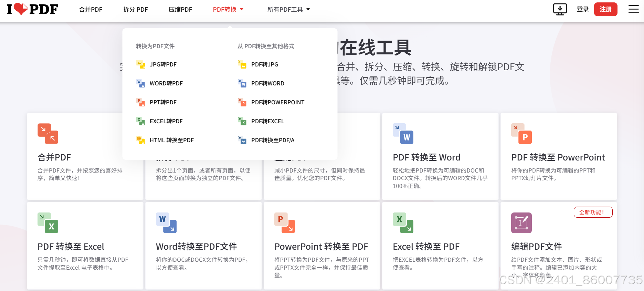Click the PDF转JPG icon
The image size is (644, 291).
tap(242, 64)
